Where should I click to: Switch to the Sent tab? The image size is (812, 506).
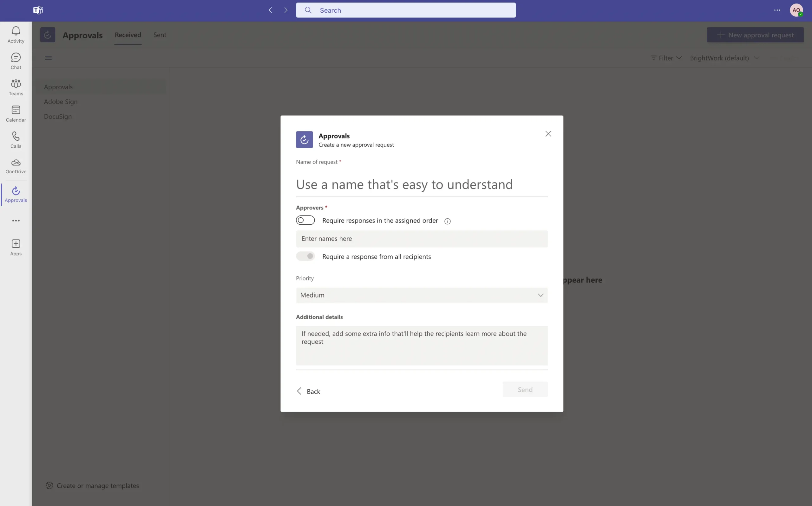[160, 35]
